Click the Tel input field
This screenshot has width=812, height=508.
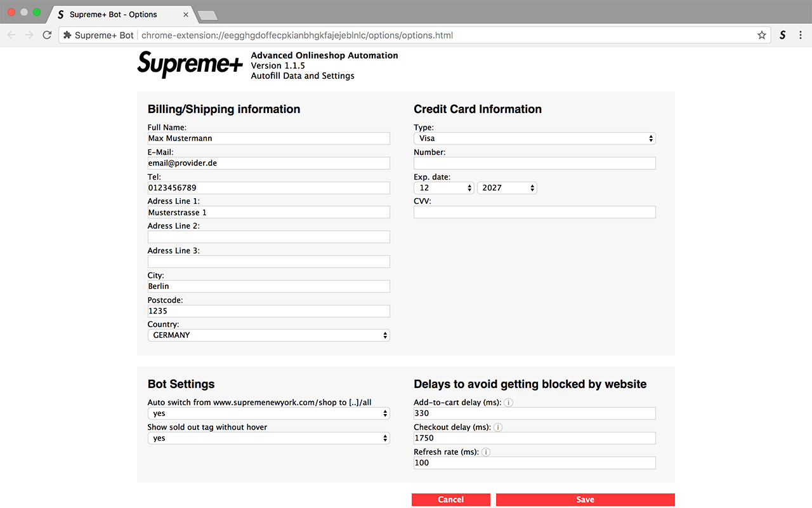tap(269, 188)
